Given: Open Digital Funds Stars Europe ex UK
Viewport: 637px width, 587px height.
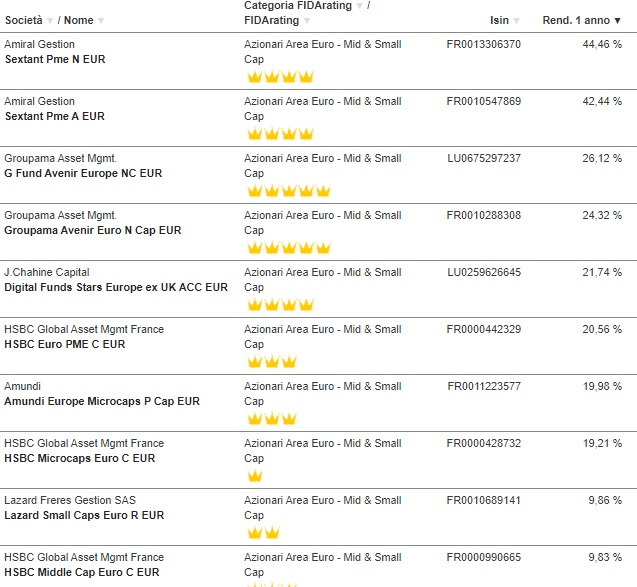Looking at the screenshot, I should tap(116, 287).
